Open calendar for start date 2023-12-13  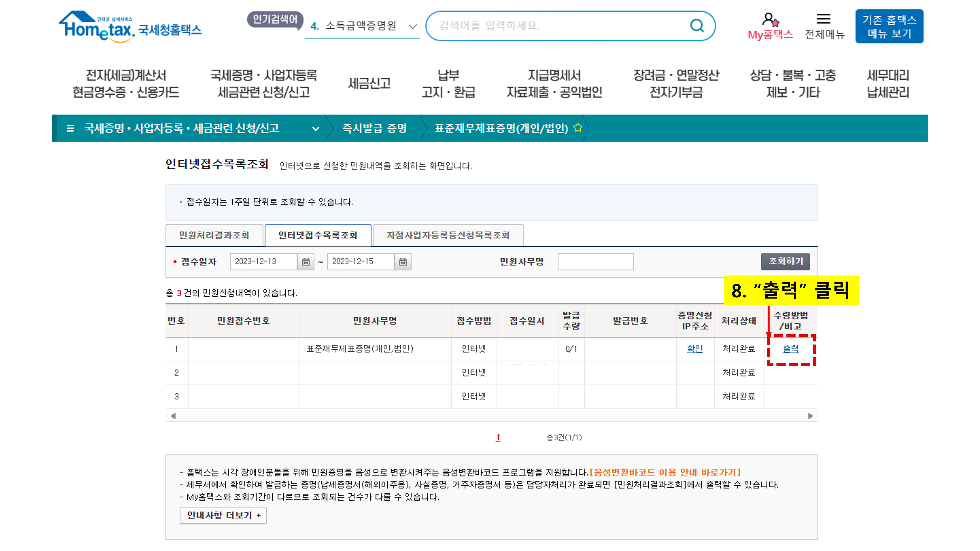point(306,262)
